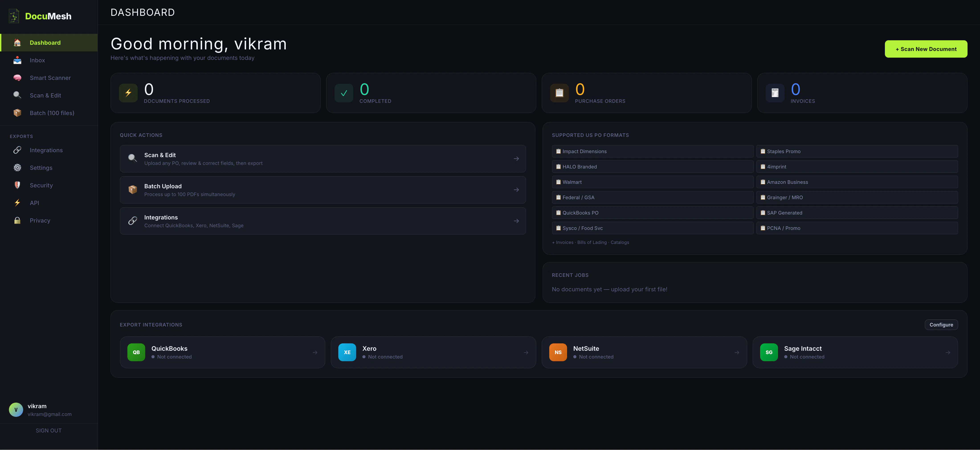
Task: Click box icon in Batch Upload quick action
Action: [x=132, y=190]
